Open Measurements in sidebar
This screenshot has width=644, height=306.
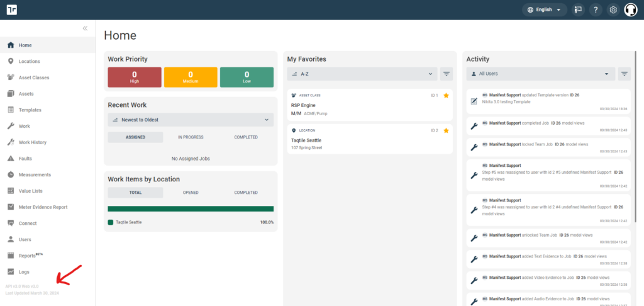point(48,175)
